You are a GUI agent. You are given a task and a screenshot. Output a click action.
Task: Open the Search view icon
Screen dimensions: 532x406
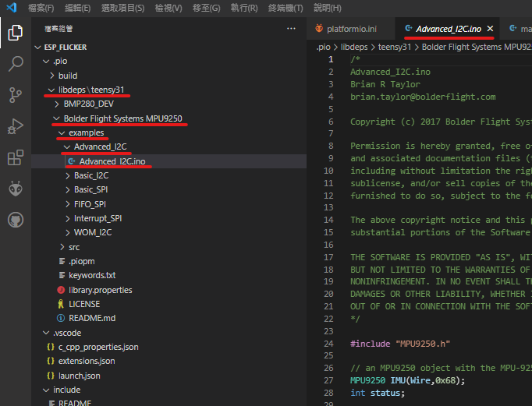[16, 64]
